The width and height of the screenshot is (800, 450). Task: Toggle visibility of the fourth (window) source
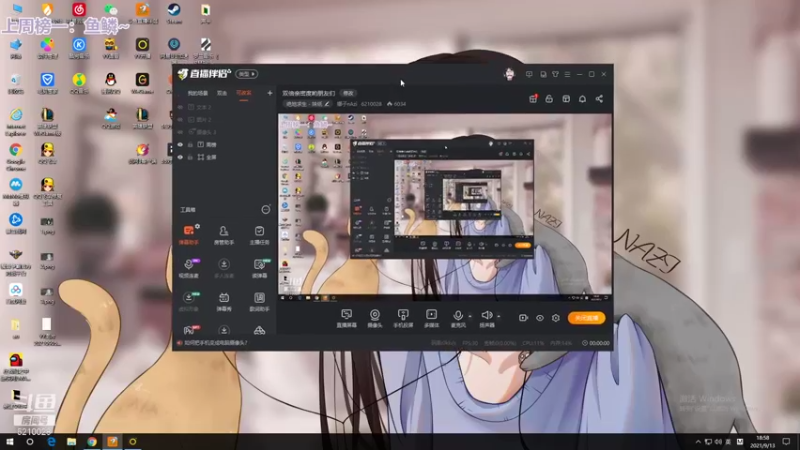(180, 145)
